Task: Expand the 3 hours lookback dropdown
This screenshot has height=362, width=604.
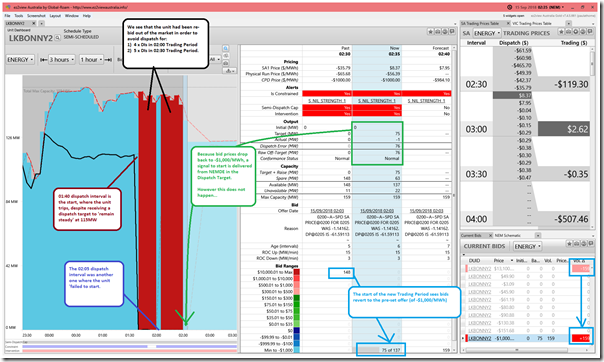Action: [x=61, y=60]
